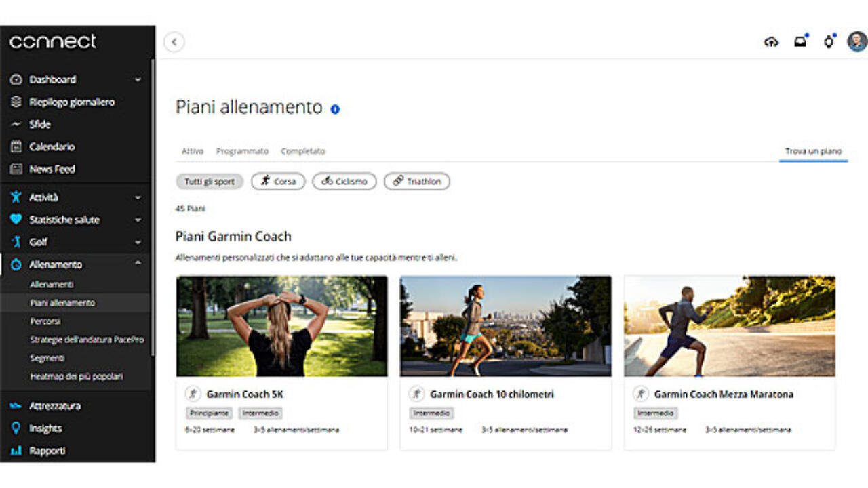Expand the Golf menu chevron
The height and width of the screenshot is (488, 868).
(138, 242)
